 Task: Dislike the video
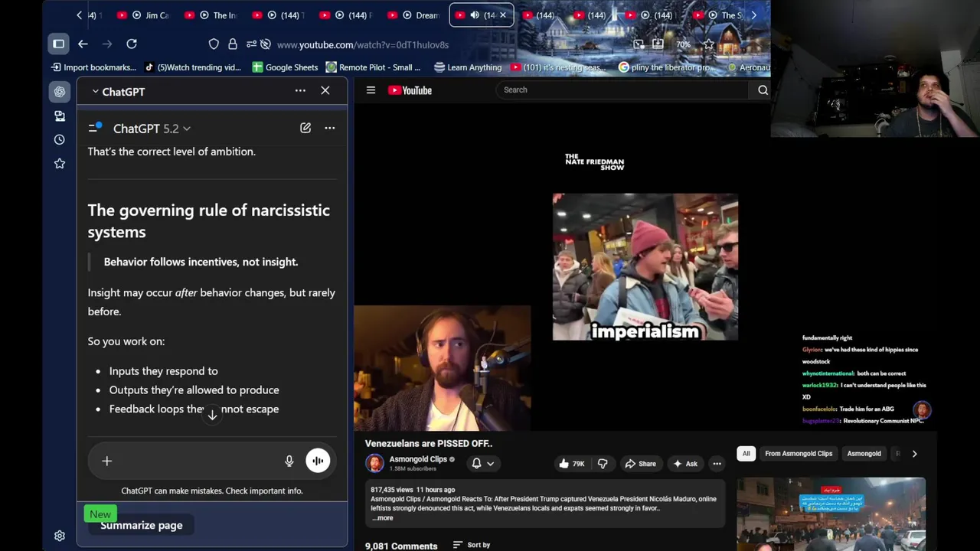pos(603,463)
